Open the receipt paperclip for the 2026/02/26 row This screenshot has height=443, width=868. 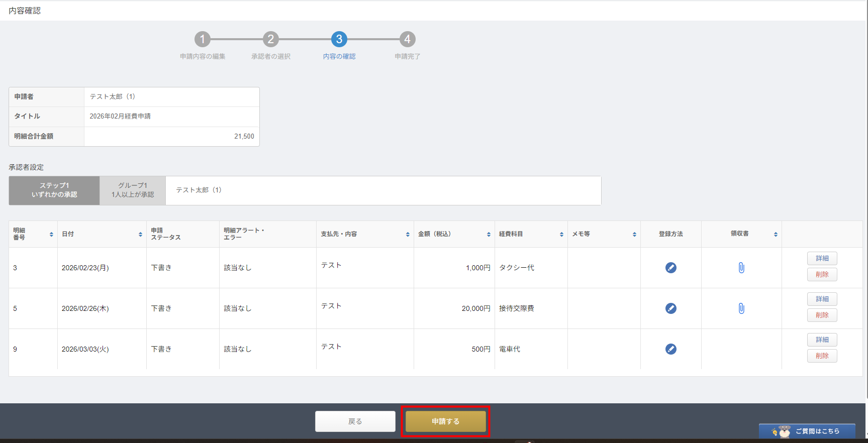741,308
